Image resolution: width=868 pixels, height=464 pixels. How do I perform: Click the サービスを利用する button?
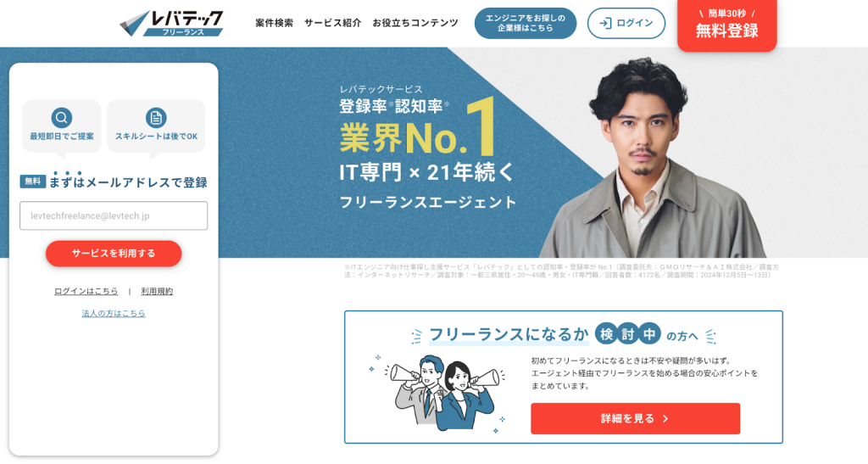[114, 253]
